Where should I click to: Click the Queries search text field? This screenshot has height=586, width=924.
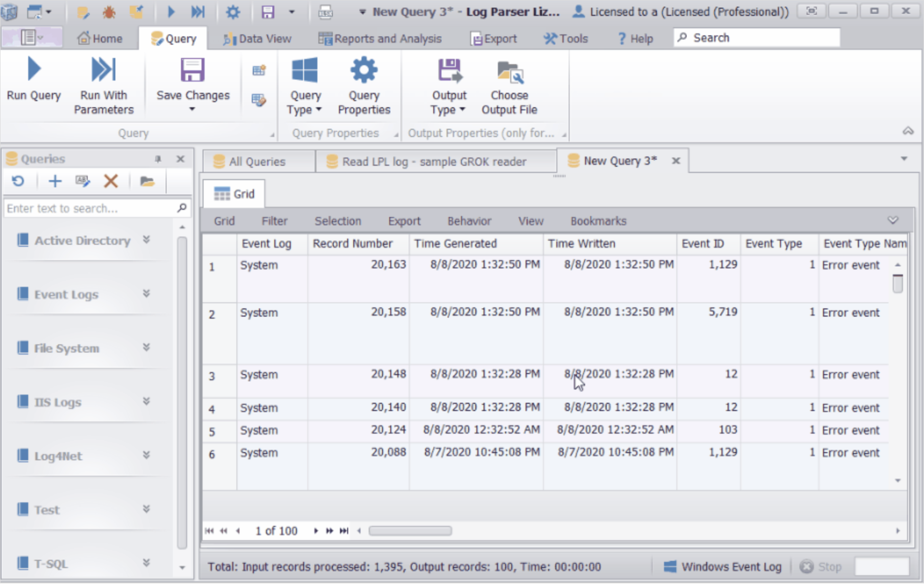tap(90, 208)
